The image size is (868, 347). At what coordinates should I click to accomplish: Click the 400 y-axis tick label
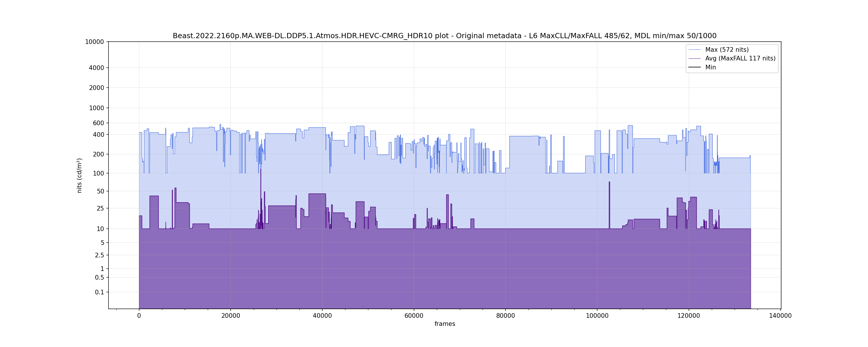pyautogui.click(x=98, y=134)
